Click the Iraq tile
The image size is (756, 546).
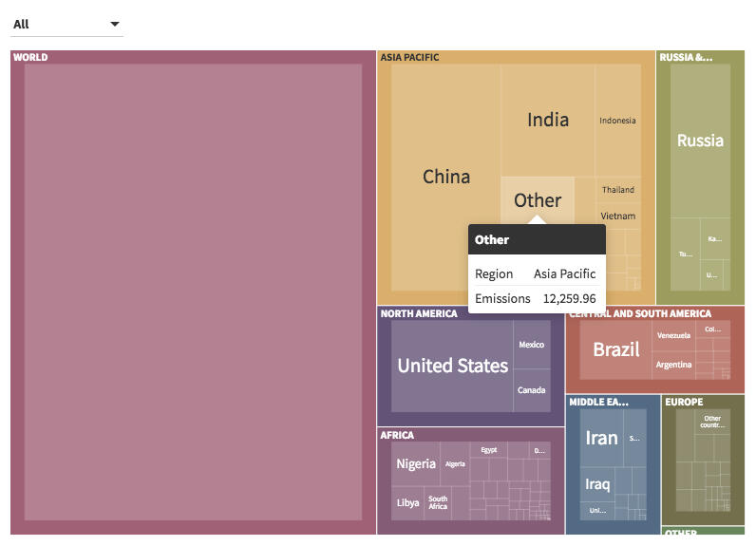tap(597, 484)
